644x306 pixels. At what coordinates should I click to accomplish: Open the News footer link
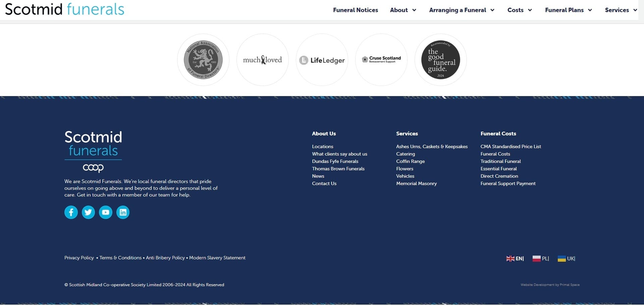(318, 176)
